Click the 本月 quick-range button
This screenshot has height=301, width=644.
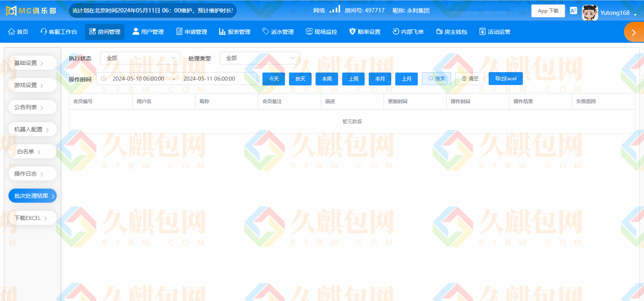(x=380, y=79)
